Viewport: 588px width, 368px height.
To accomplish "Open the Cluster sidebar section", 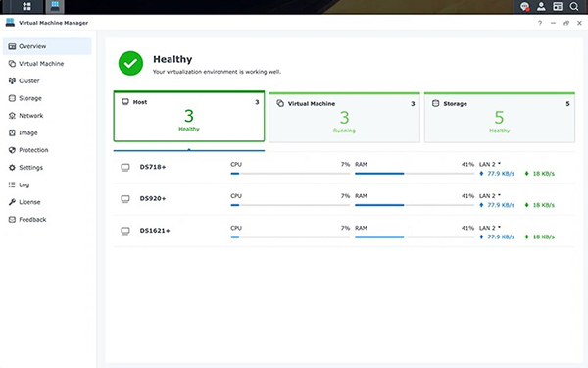I will (x=47, y=80).
